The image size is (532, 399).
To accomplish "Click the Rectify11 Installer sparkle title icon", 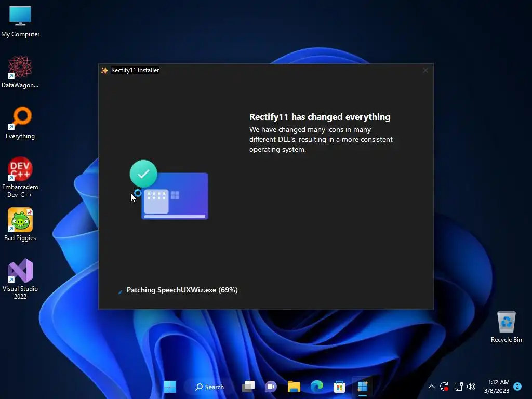I will pyautogui.click(x=104, y=70).
